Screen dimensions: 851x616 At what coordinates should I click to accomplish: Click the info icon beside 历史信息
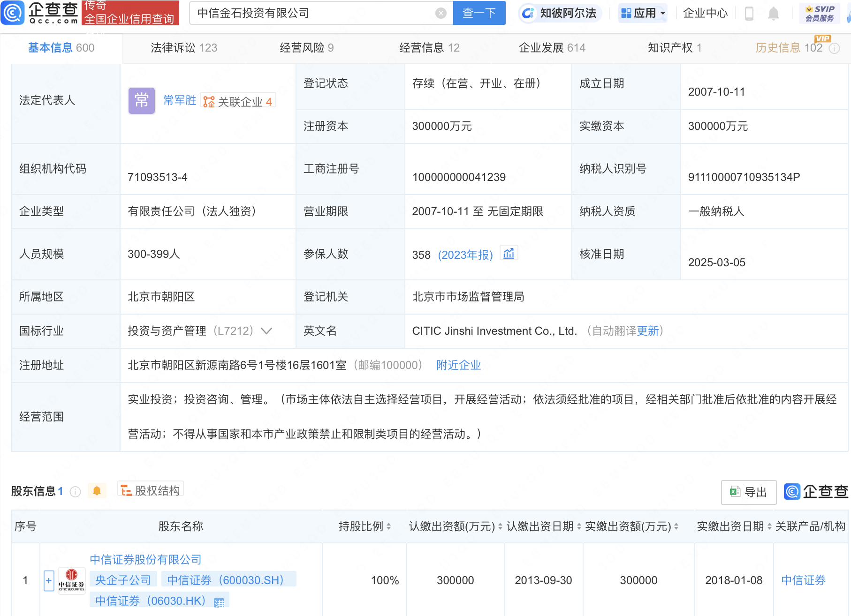point(834,48)
